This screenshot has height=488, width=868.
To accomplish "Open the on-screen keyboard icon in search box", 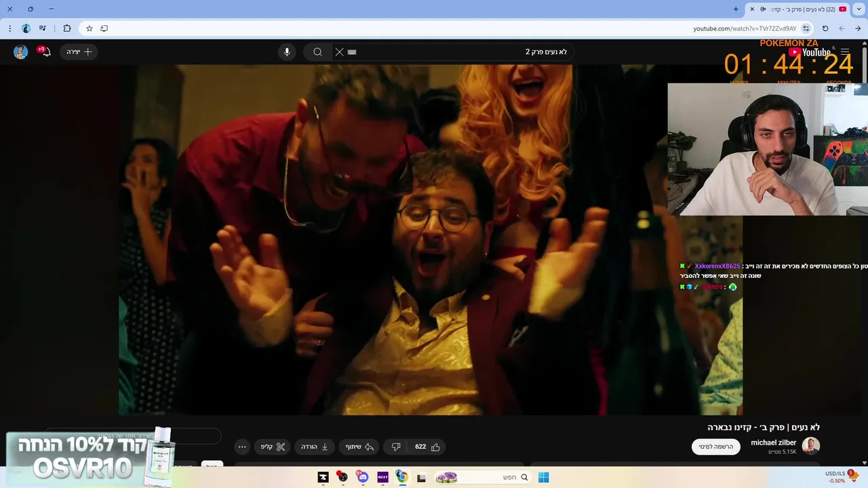I will (352, 52).
